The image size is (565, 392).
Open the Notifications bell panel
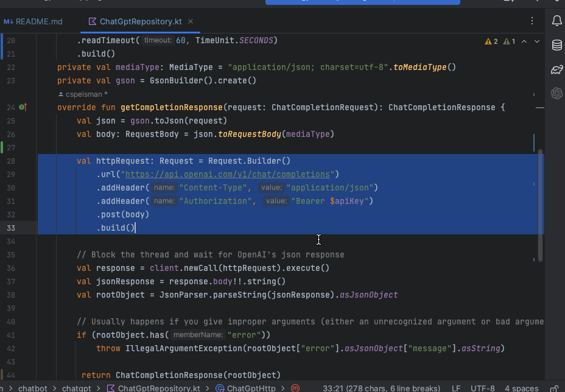(x=556, y=21)
